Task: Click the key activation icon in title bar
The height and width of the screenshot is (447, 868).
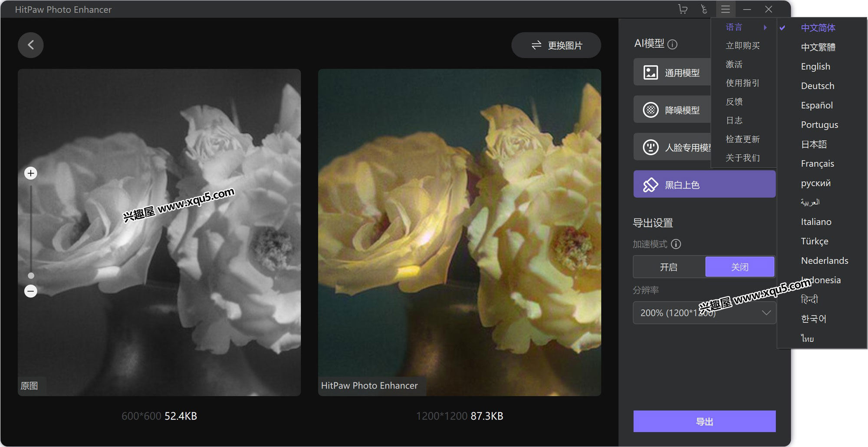Action: tap(704, 9)
